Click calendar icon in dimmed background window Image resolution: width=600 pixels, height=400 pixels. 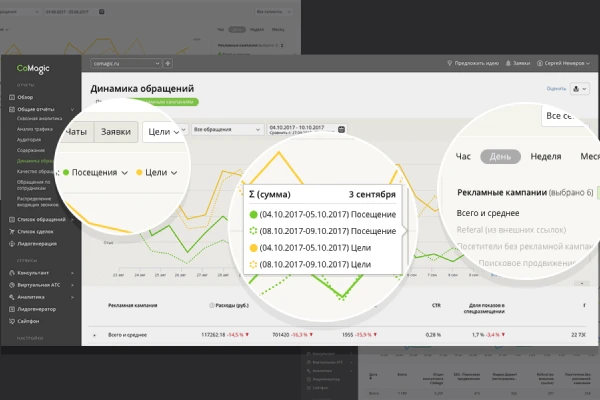pyautogui.click(x=101, y=12)
